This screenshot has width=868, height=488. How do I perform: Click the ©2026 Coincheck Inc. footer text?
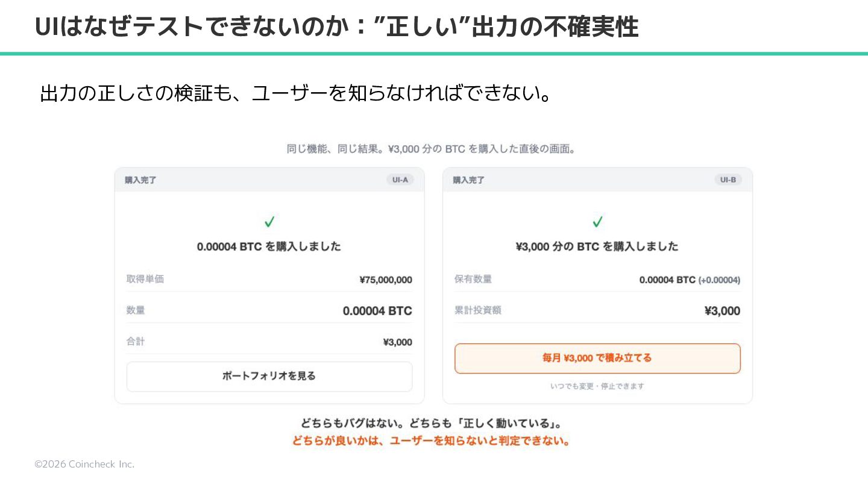click(x=84, y=464)
